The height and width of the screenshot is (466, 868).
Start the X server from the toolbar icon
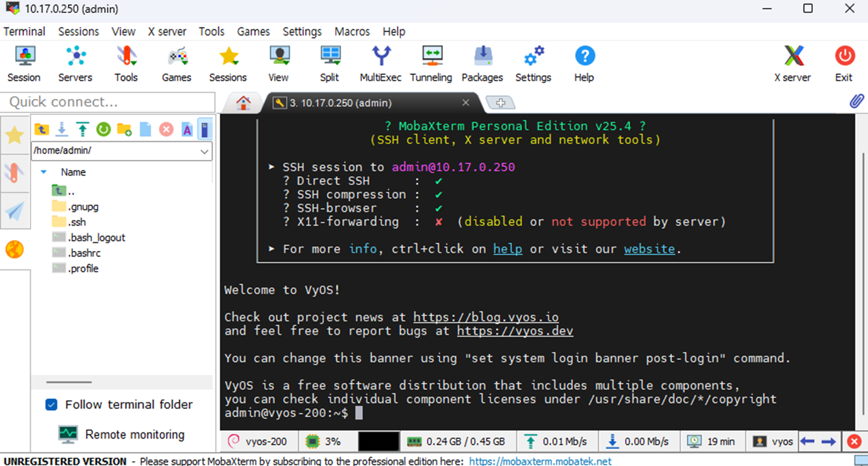[793, 64]
